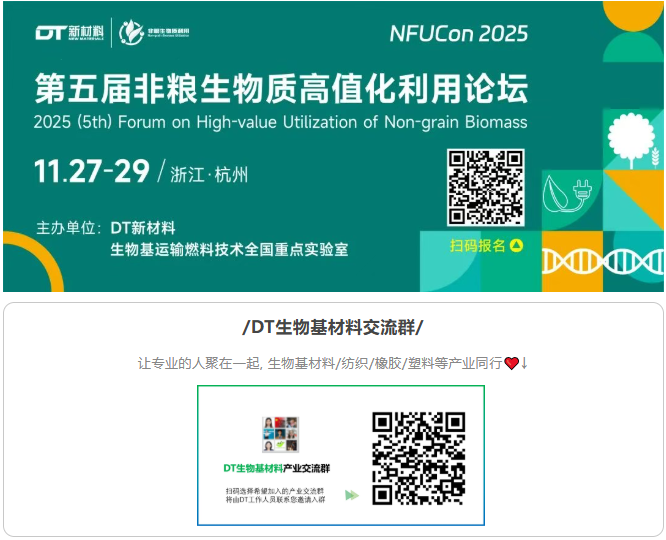666x540 pixels.
Task: Click the green double-arrow icon
Action: (x=352, y=495)
